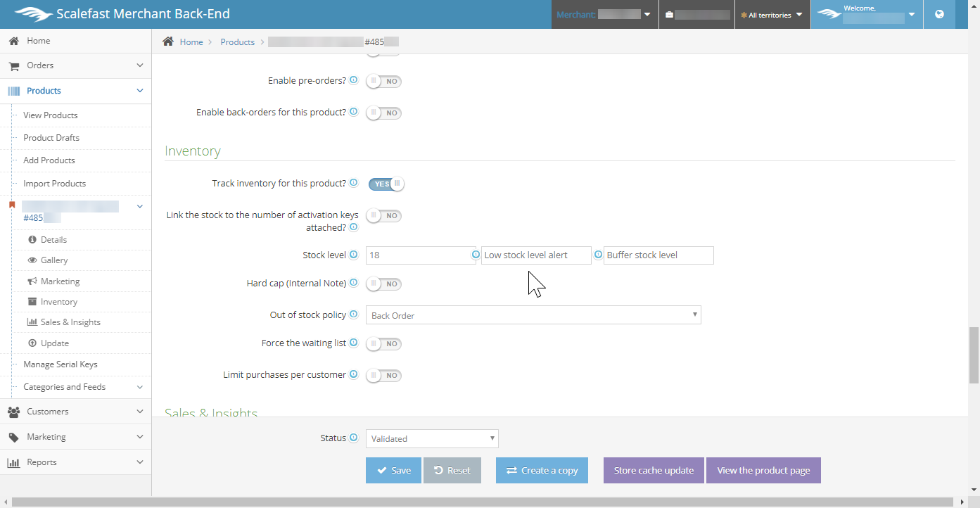Toggle Force the waiting list on
The width and height of the screenshot is (980, 508).
point(384,344)
